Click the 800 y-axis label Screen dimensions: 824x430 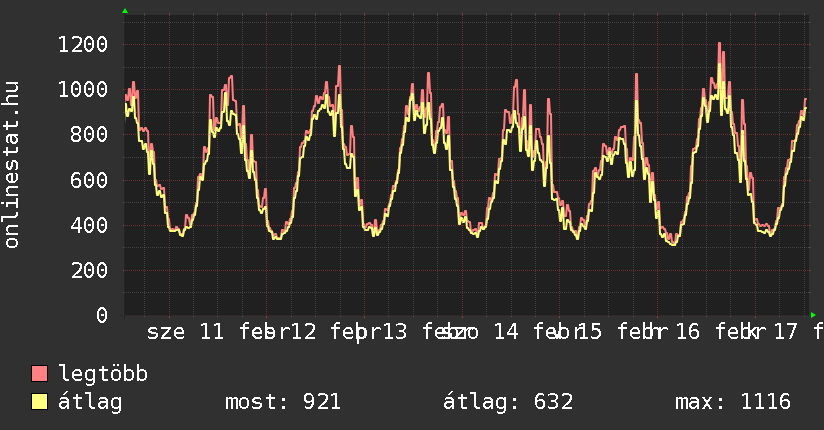pos(90,134)
